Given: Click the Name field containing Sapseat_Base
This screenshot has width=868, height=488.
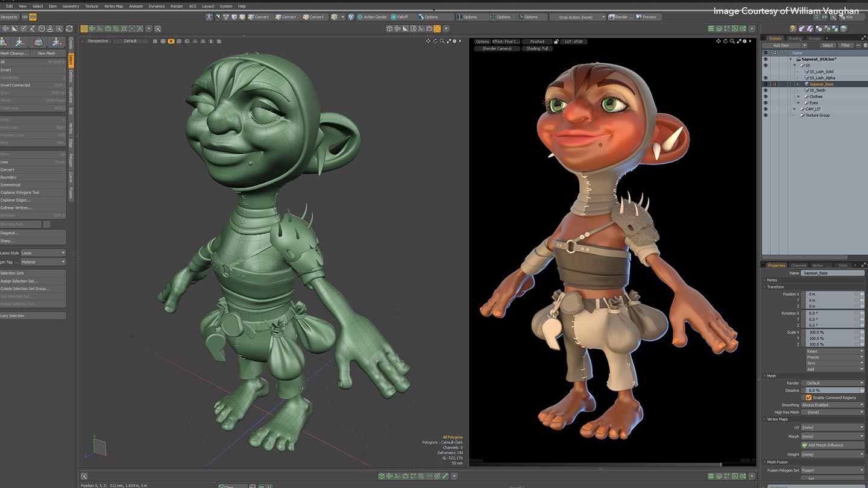Looking at the screenshot, I should [832, 273].
